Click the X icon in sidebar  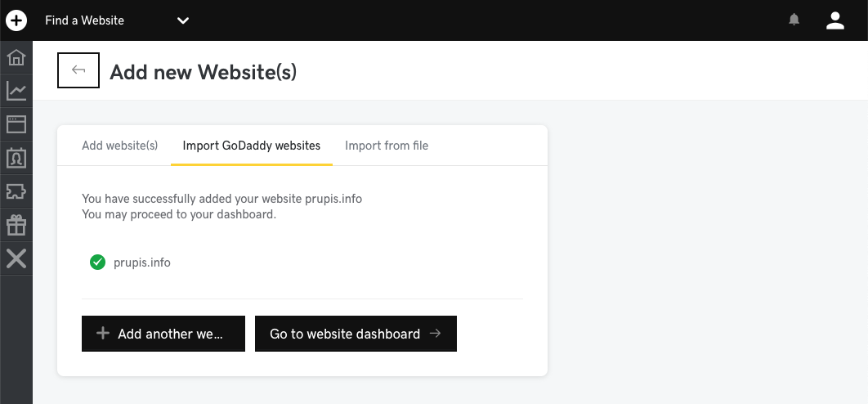tap(16, 258)
